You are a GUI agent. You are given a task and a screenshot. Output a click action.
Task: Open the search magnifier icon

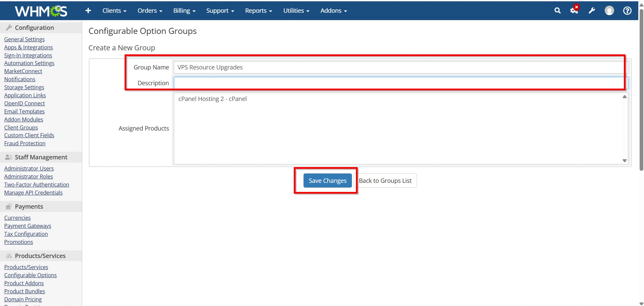pos(557,11)
